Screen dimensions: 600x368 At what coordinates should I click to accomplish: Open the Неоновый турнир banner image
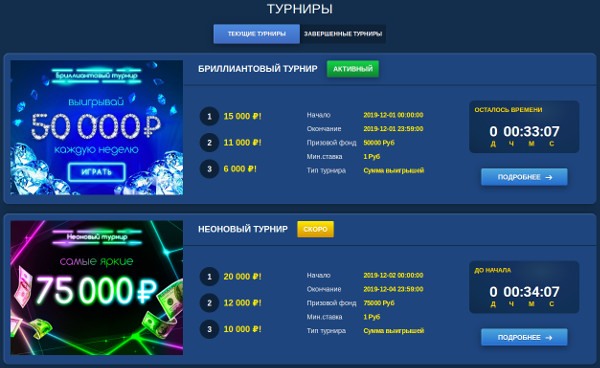(97, 288)
